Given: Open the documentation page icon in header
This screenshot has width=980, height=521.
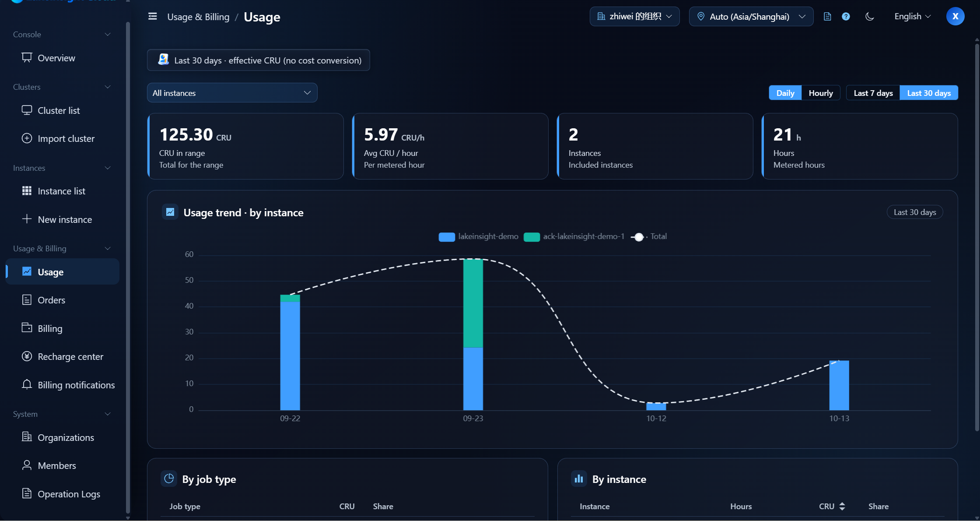Looking at the screenshot, I should click(827, 17).
